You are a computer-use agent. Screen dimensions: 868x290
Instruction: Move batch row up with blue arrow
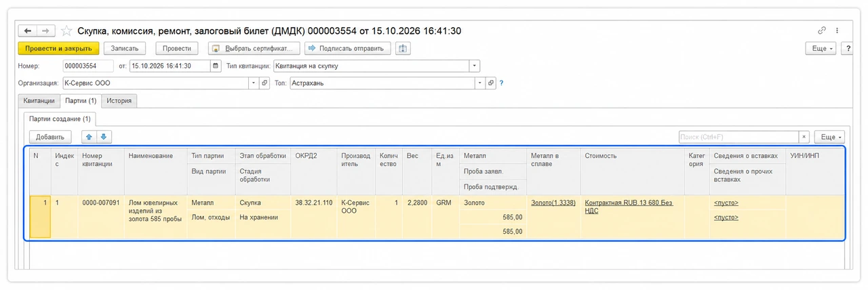click(x=89, y=137)
